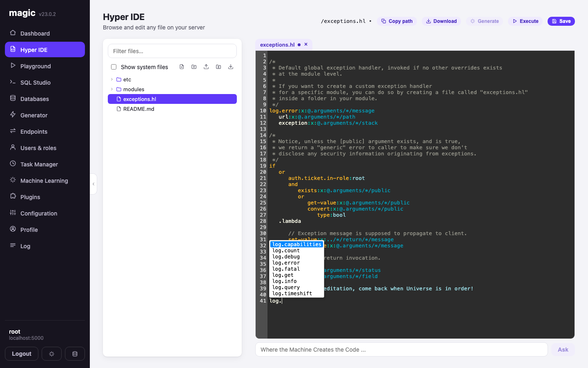Open the Dashboard page from sidebar

[x=45, y=34]
